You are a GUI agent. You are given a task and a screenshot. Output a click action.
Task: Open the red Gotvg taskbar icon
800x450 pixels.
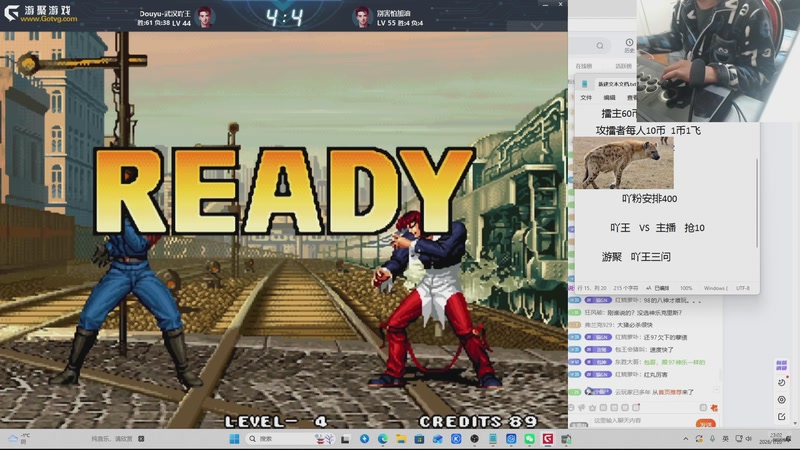[547, 439]
